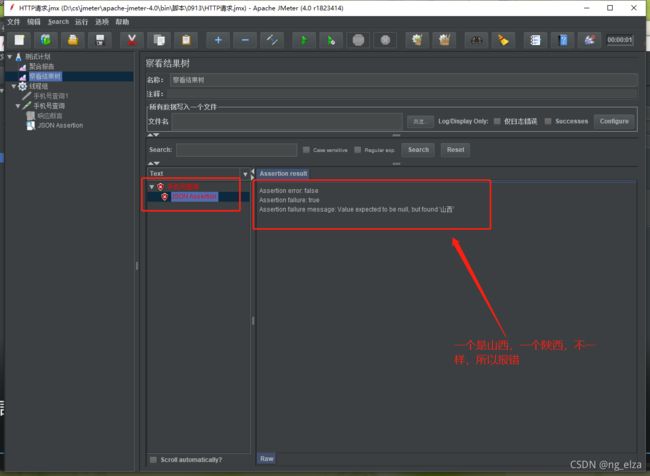Select the highlighted result tree listener item
Viewport: 650px width, 476px height.
click(x=46, y=76)
